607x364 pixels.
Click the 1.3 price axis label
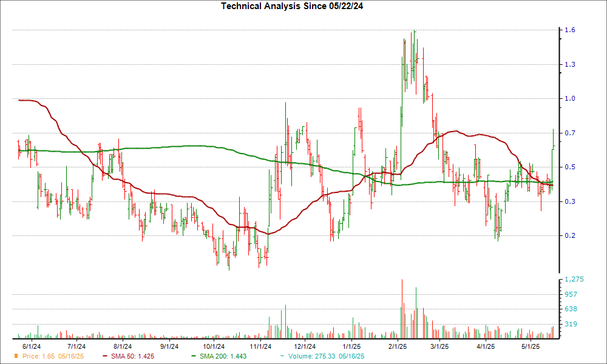(570, 64)
